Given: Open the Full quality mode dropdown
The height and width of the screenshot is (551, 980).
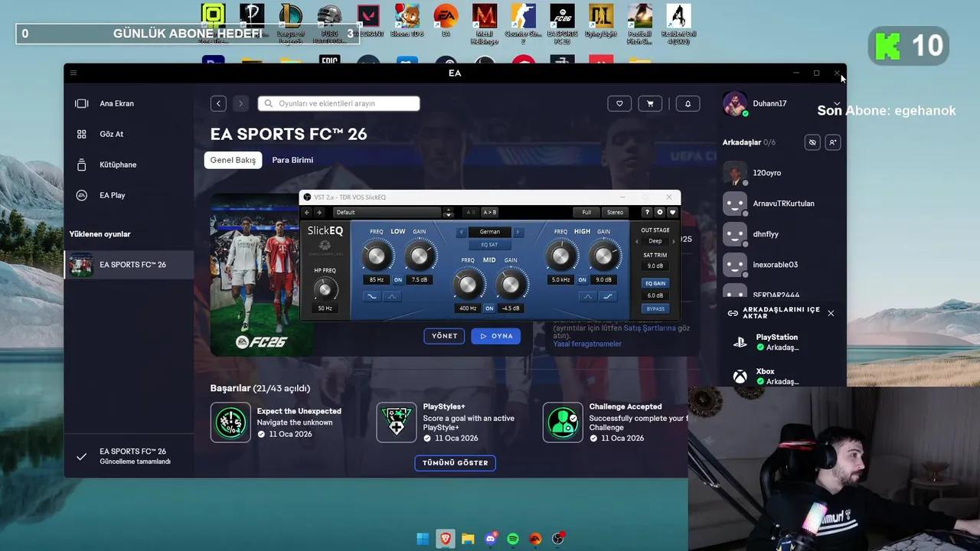Looking at the screenshot, I should tap(586, 212).
